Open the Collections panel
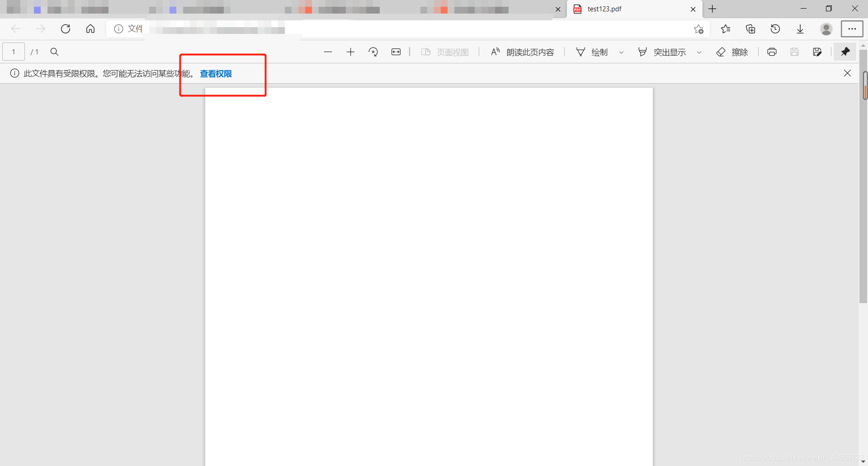868x466 pixels. tap(750, 29)
